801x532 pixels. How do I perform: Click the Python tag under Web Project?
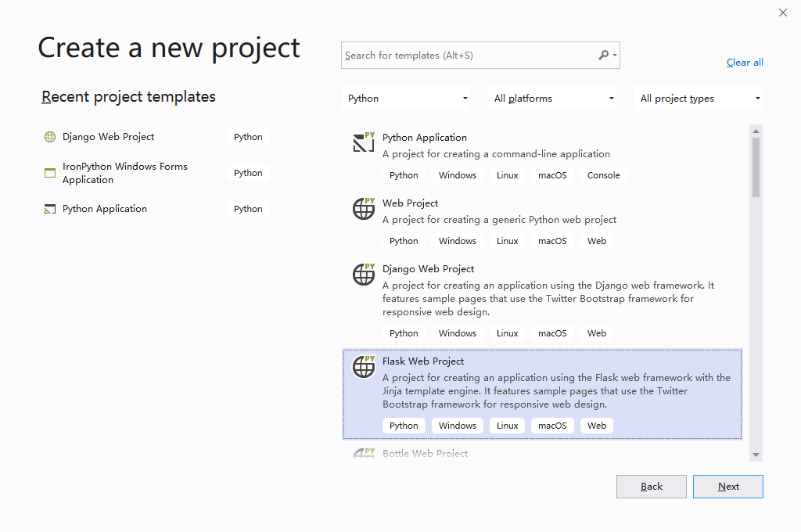404,241
